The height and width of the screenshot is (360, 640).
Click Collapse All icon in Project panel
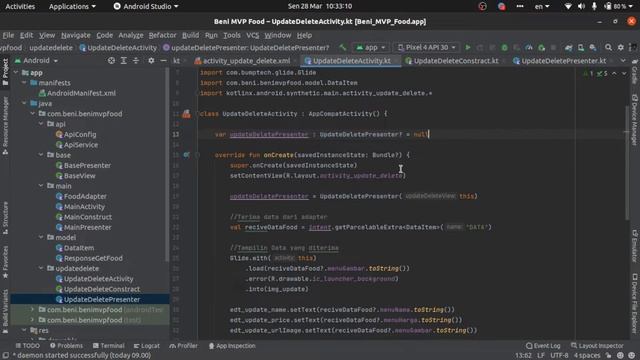[136, 60]
